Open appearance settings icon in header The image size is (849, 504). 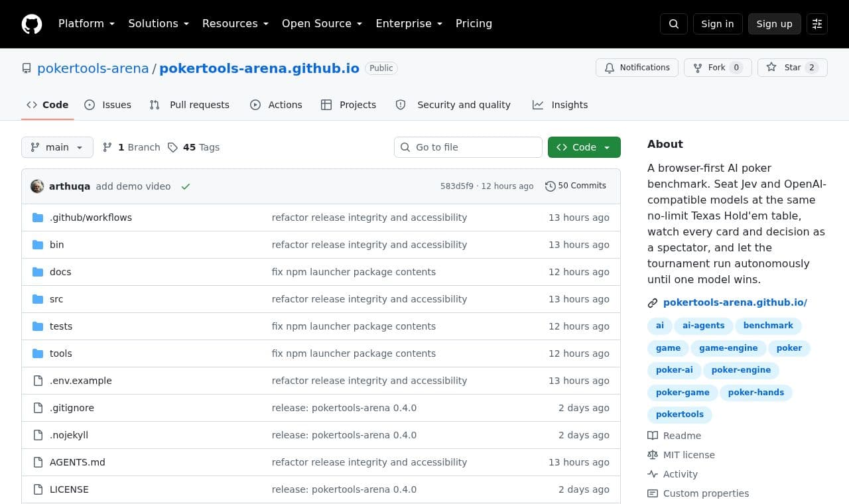tap(817, 24)
